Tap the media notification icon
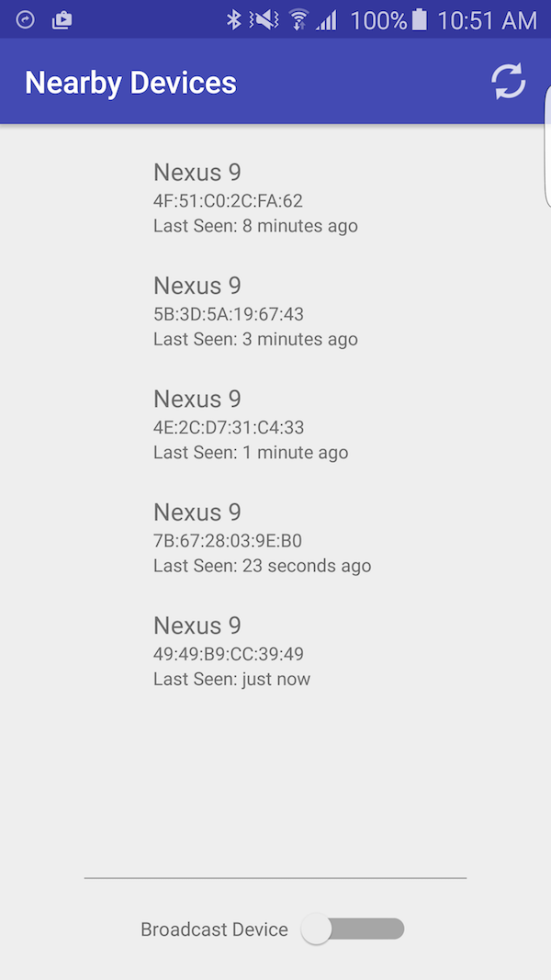The image size is (551, 980). click(62, 19)
